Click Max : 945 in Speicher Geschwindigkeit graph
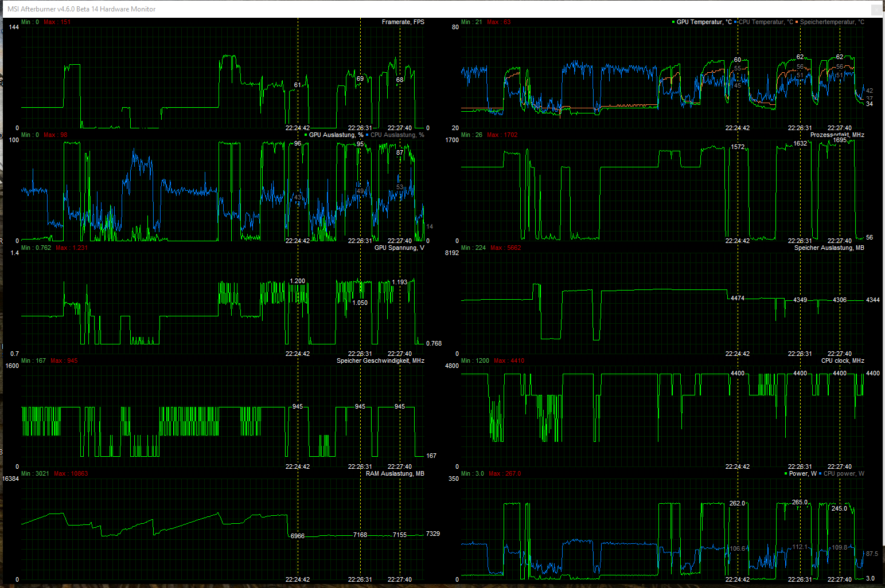This screenshot has width=885, height=588. coord(64,361)
